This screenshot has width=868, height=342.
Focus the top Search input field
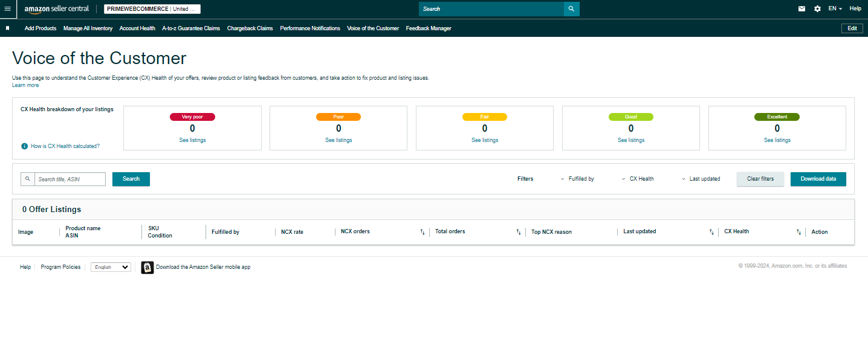click(491, 9)
